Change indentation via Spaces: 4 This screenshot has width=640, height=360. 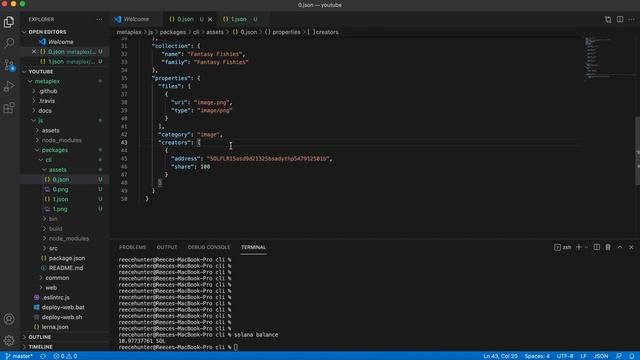click(537, 356)
